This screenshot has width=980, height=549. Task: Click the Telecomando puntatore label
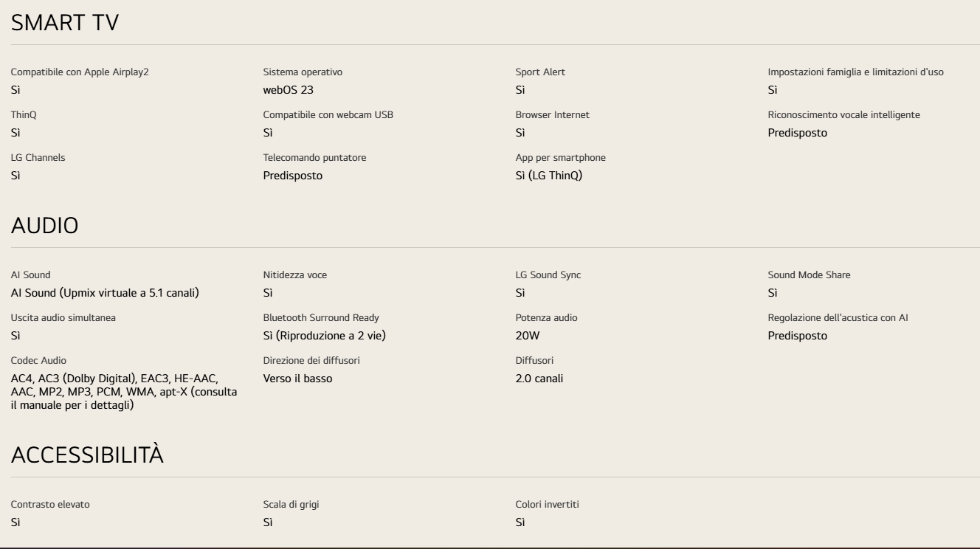314,158
